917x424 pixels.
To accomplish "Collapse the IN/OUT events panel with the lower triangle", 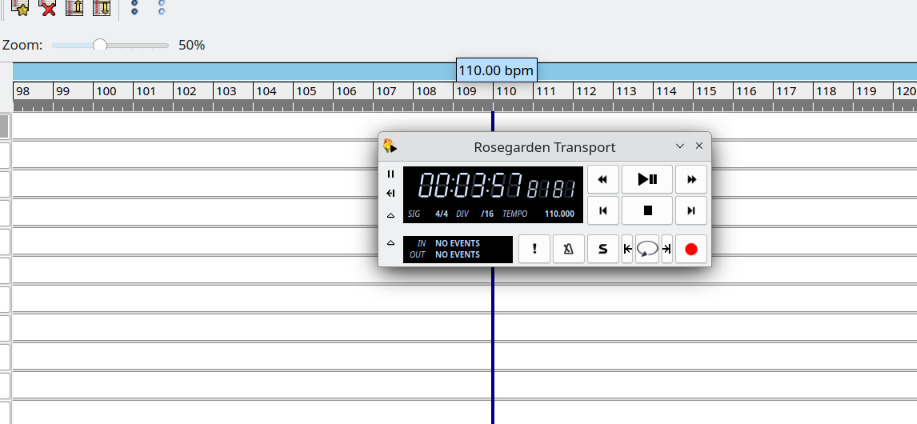I will (391, 243).
